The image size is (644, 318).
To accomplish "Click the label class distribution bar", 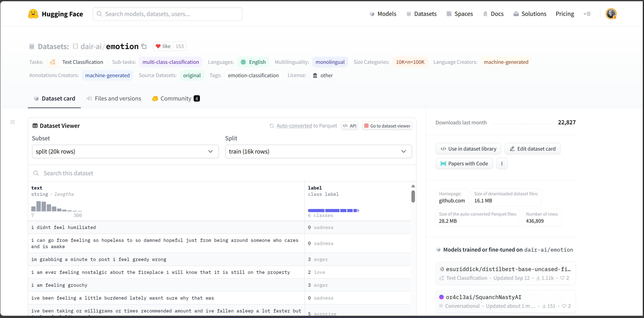I will tap(333, 210).
